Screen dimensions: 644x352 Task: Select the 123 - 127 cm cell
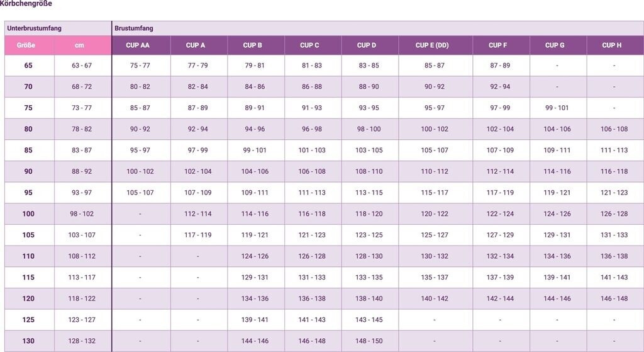click(x=82, y=320)
